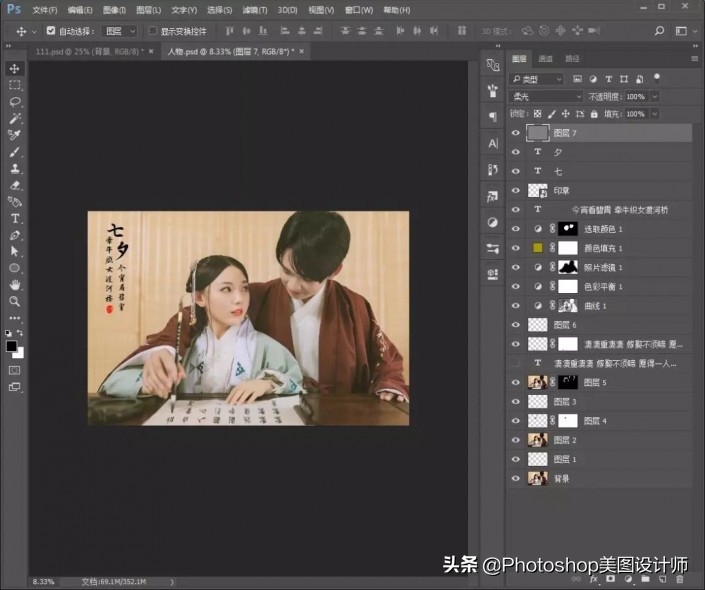Expand status bar info arrow
The image size is (705, 590).
point(172,581)
